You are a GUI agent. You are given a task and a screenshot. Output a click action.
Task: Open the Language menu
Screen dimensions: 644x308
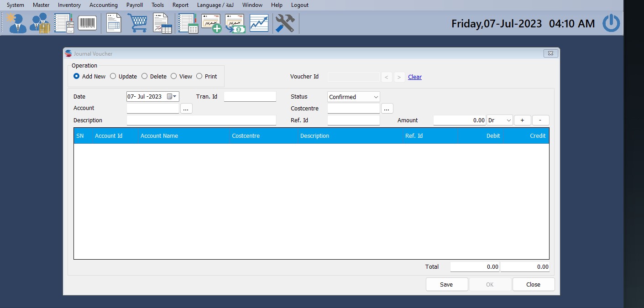click(215, 5)
